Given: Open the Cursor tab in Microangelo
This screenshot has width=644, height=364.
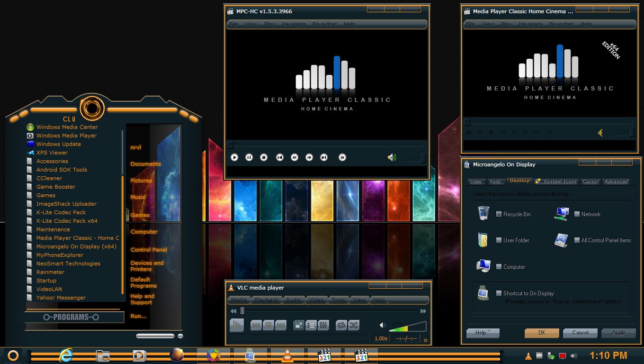Looking at the screenshot, I should coord(590,181).
